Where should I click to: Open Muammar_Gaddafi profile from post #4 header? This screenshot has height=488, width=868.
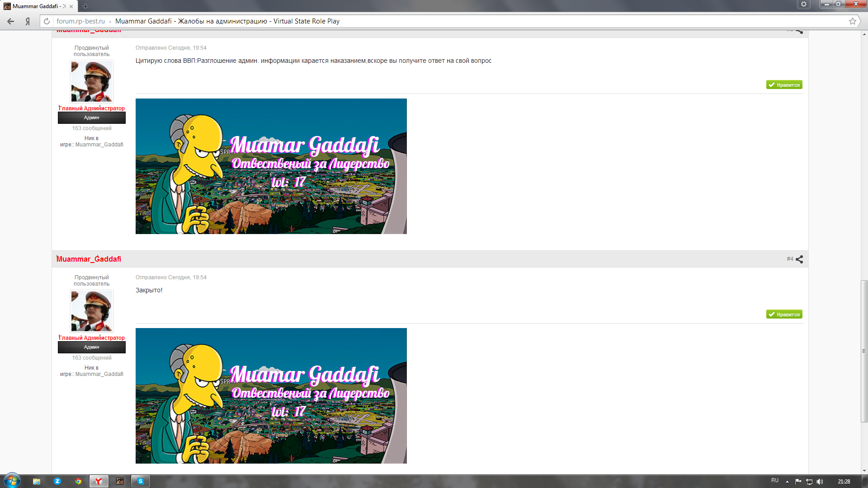(89, 259)
